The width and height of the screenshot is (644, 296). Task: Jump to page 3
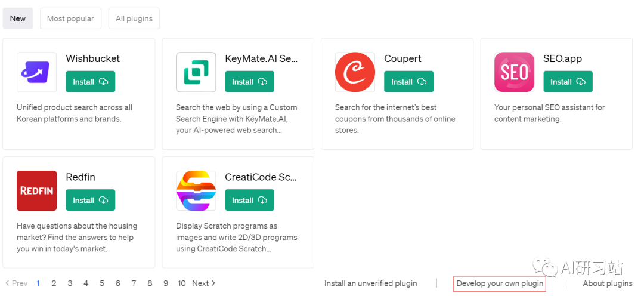pos(70,283)
